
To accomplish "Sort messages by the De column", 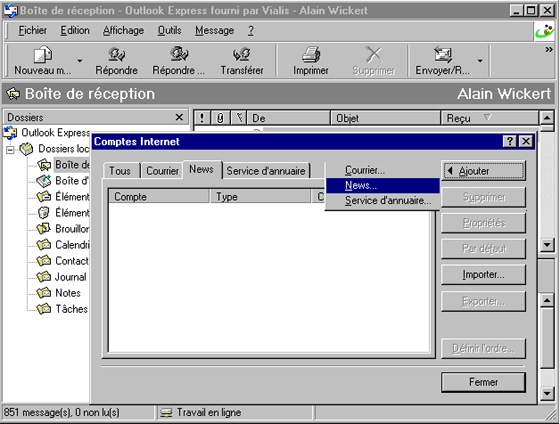I will [x=289, y=118].
